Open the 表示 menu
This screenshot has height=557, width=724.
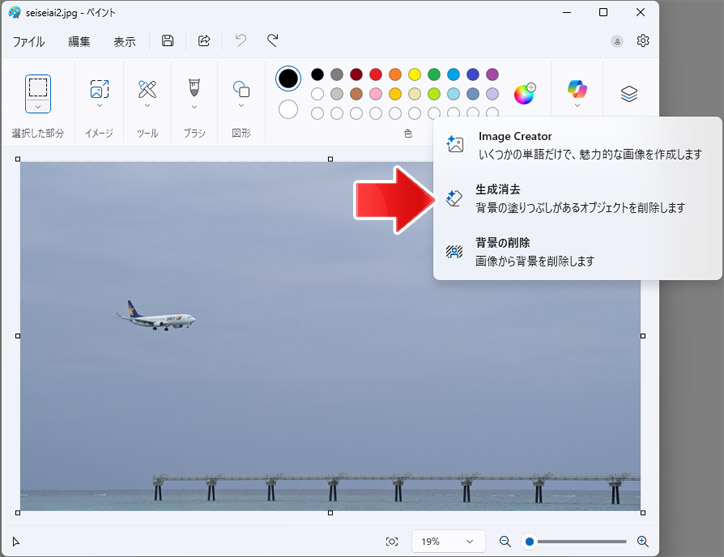125,42
